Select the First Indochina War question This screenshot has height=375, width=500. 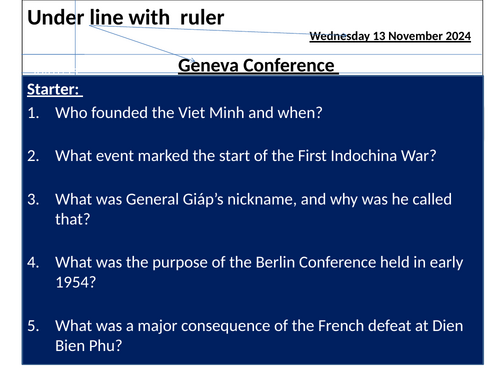(246, 156)
